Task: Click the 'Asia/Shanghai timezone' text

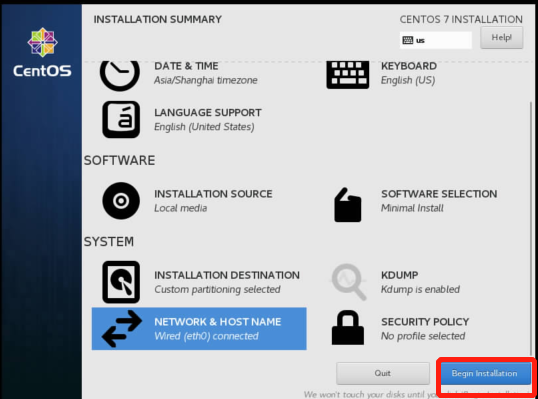Action: pos(206,80)
